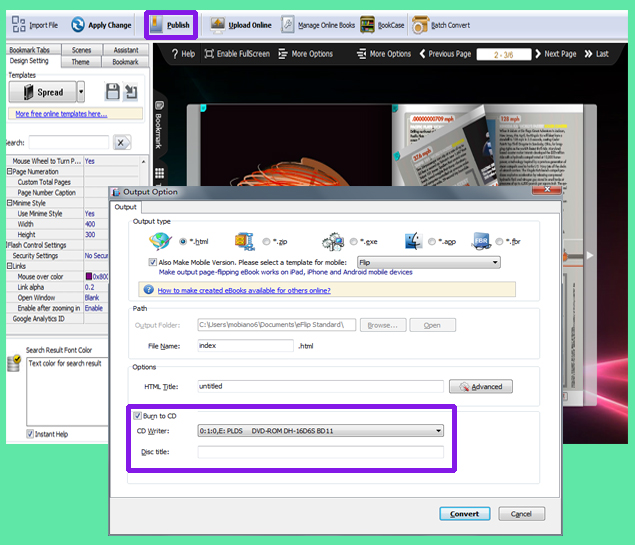Click the settings search input field

[x=69, y=143]
